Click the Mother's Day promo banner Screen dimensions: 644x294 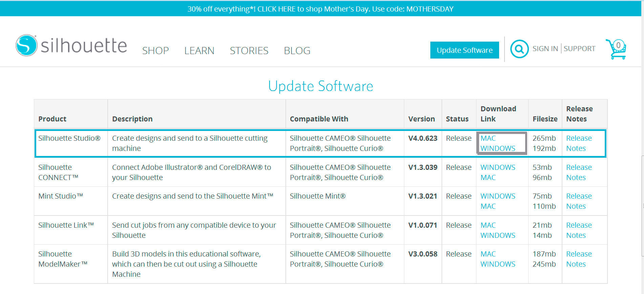coord(320,9)
